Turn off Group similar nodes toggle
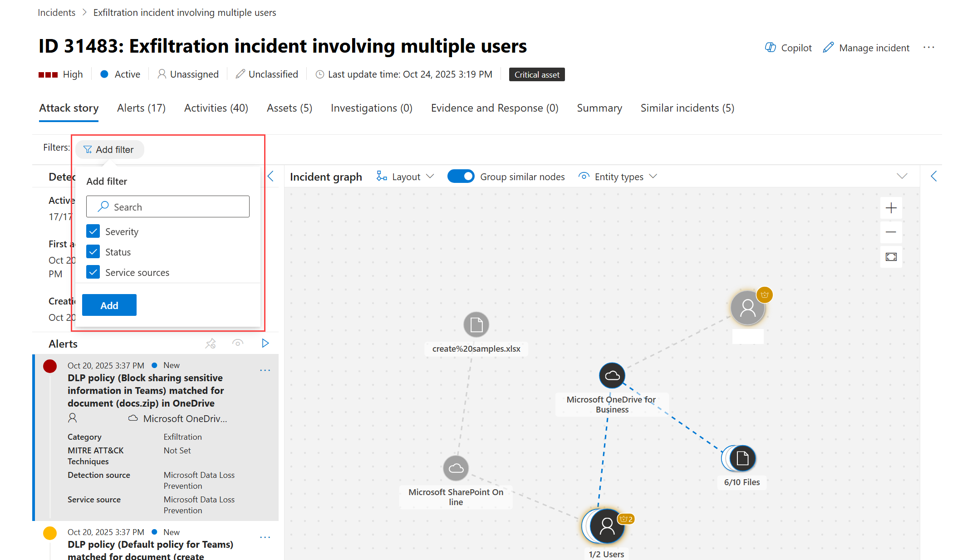 [461, 177]
